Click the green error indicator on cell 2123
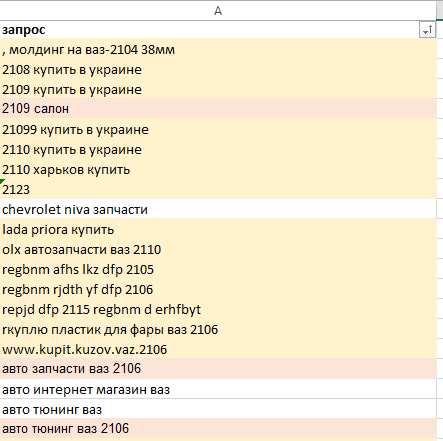Viewport: 443px width, 441px height. click(2, 181)
